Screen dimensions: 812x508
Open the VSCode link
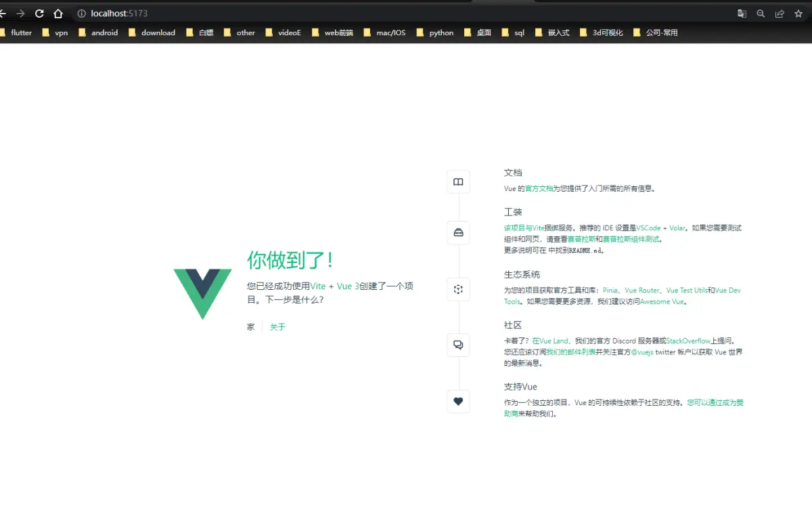pos(648,228)
